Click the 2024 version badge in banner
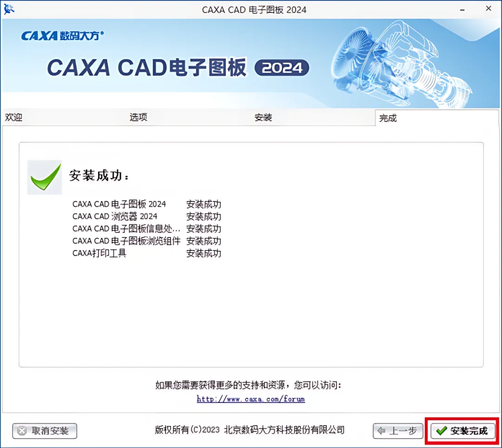Screen dimensions: 502x448 282,67
